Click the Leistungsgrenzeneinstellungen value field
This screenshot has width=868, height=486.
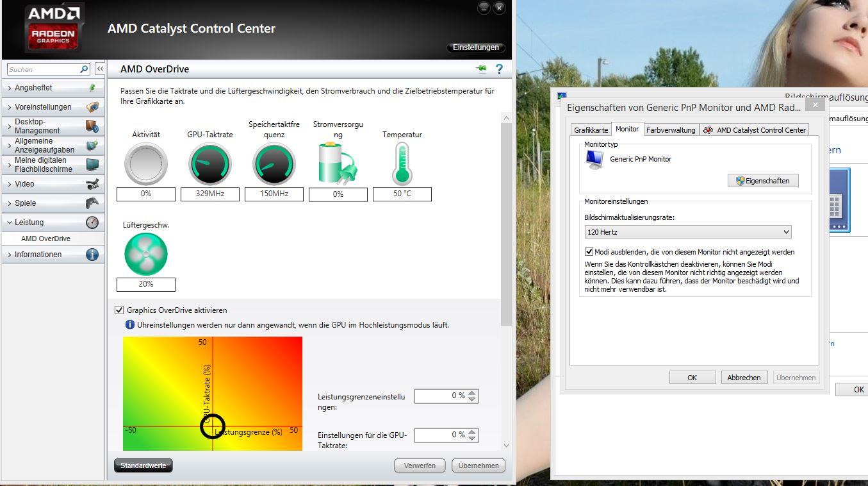441,396
